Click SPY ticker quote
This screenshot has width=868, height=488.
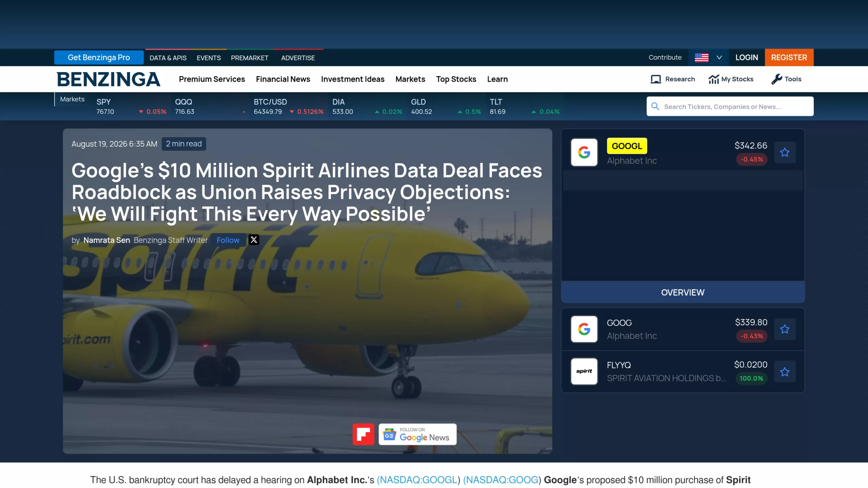(x=132, y=106)
